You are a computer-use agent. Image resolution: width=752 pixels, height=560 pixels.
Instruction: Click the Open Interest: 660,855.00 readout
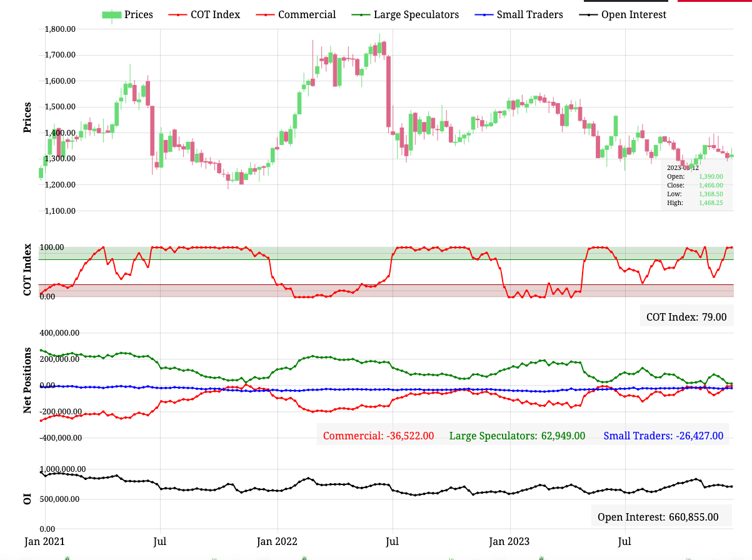click(x=658, y=517)
